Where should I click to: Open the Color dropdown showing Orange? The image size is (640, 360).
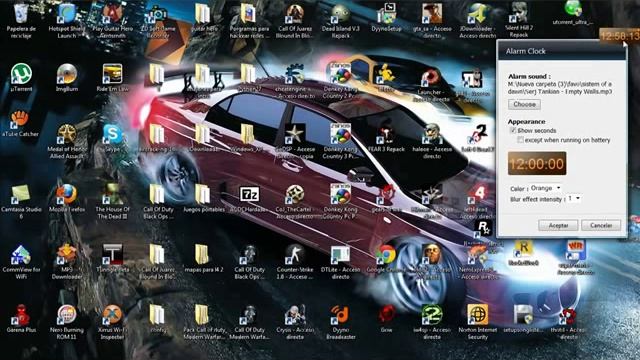point(546,188)
